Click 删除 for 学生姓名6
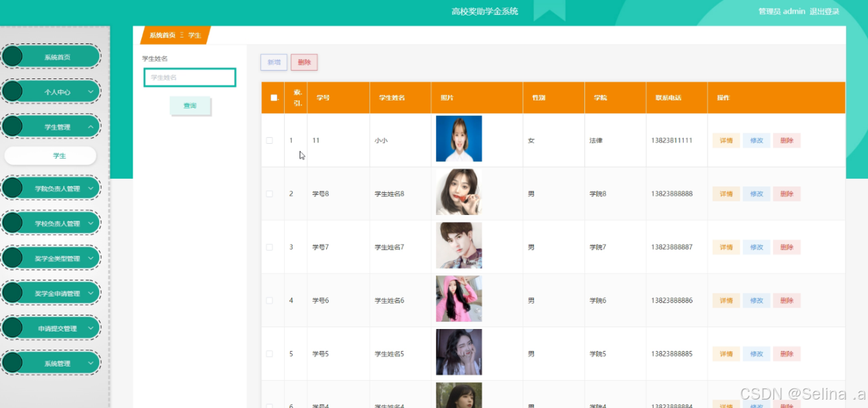The image size is (868, 408). [787, 300]
